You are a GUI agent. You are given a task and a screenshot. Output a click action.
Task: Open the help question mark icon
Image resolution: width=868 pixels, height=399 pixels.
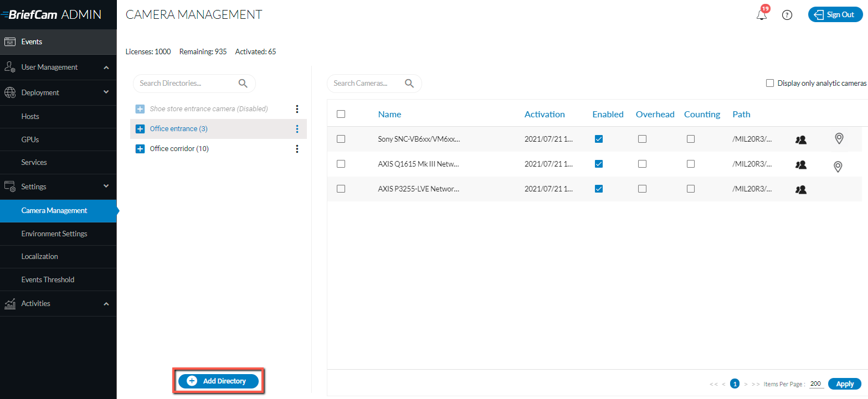pyautogui.click(x=787, y=15)
